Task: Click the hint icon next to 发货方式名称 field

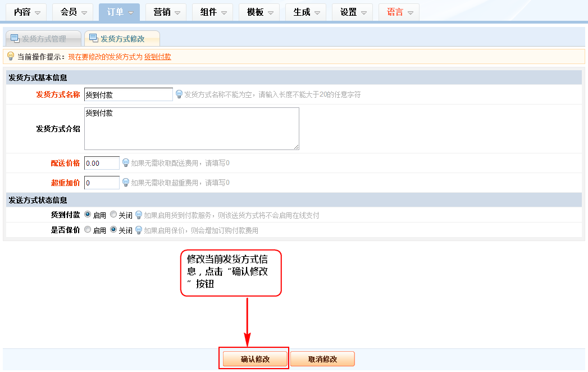Action: [x=179, y=94]
